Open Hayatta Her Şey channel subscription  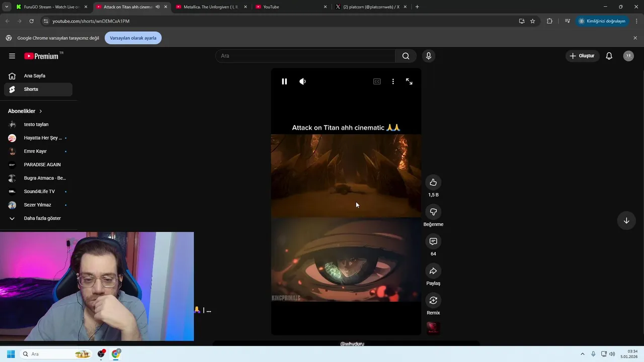[x=38, y=138]
